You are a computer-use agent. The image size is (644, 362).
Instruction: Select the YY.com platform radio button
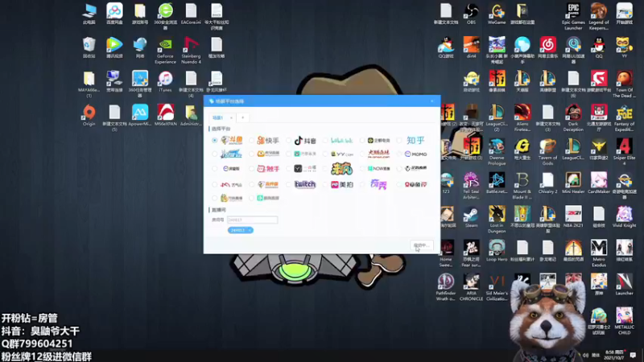325,154
